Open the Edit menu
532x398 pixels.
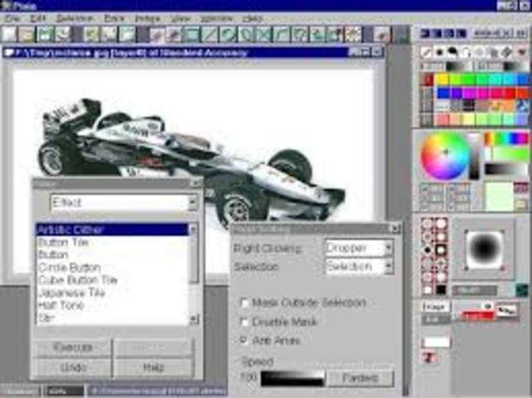(x=38, y=18)
